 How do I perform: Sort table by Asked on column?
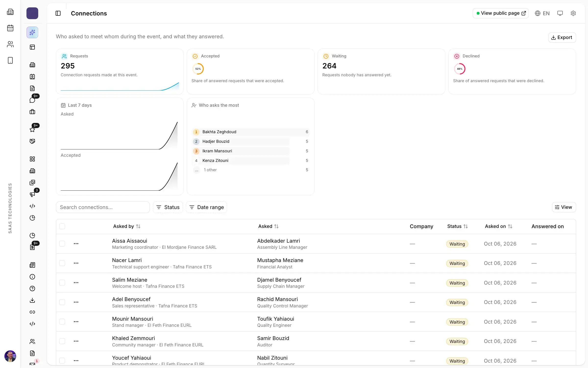[x=499, y=226]
